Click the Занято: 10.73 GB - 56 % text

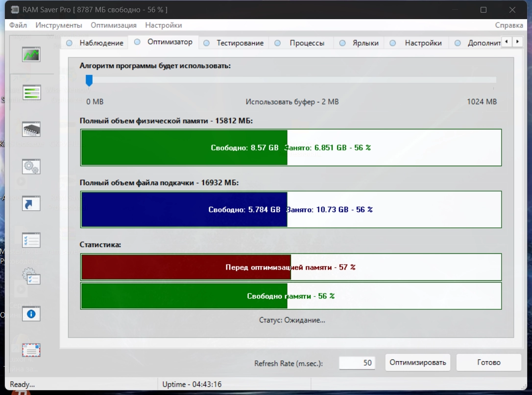[x=330, y=209]
